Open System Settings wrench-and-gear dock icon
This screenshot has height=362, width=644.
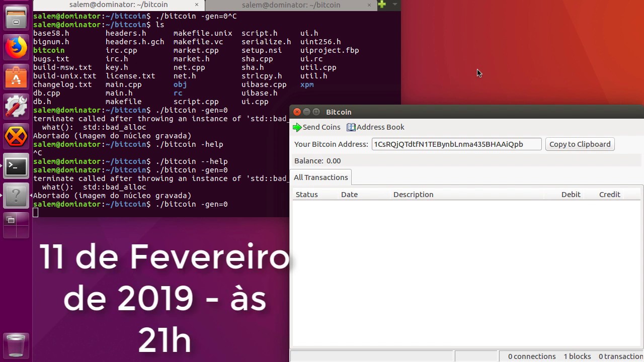point(16,107)
